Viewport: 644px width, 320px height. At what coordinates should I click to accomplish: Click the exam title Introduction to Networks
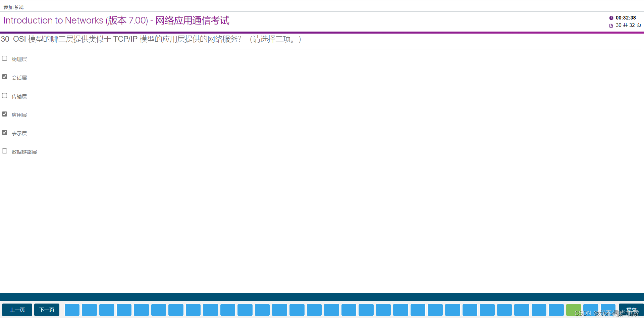[116, 20]
